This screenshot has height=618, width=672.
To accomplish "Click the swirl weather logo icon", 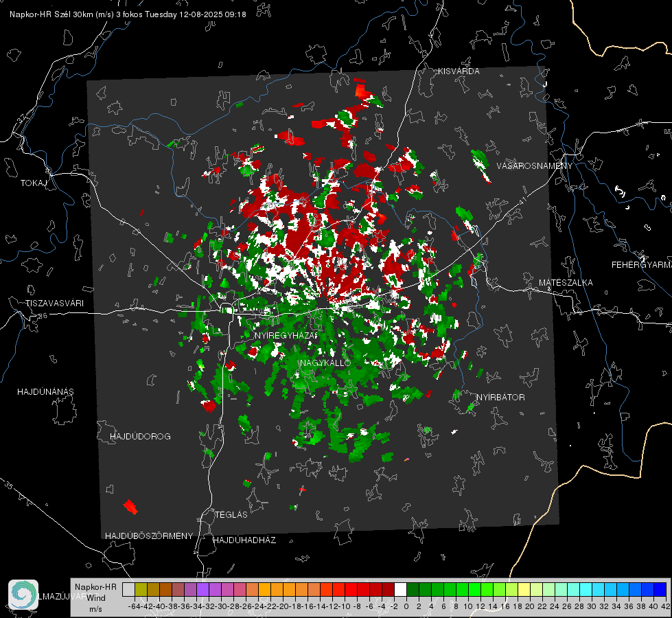I will pyautogui.click(x=23, y=595).
